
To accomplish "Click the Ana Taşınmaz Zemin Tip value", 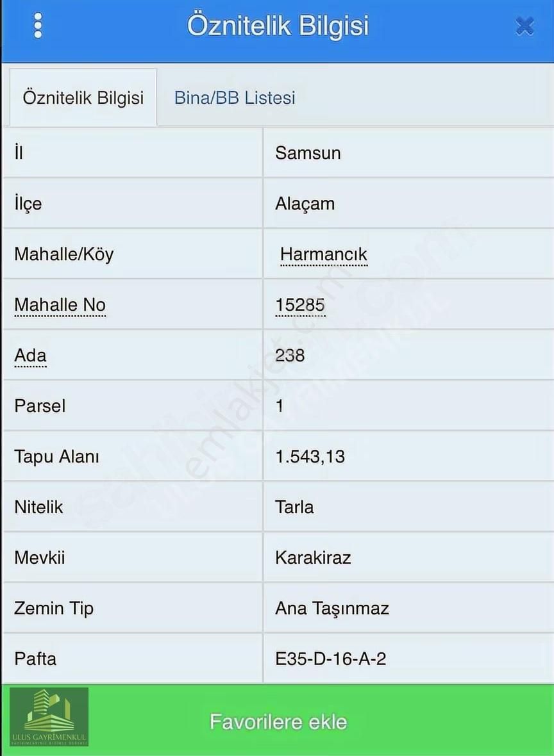I will pyautogui.click(x=332, y=608).
